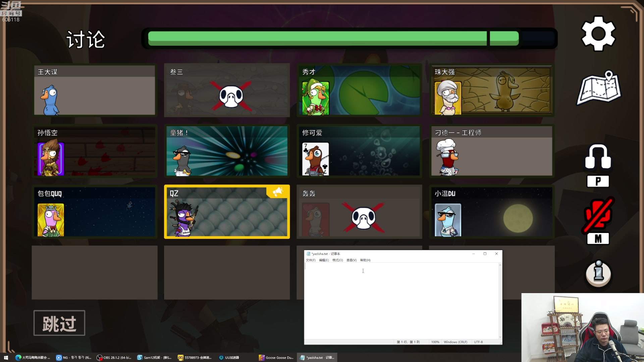Click the megaphone icon on QZ card
Viewport: 644px width, 362px height.
(278, 191)
